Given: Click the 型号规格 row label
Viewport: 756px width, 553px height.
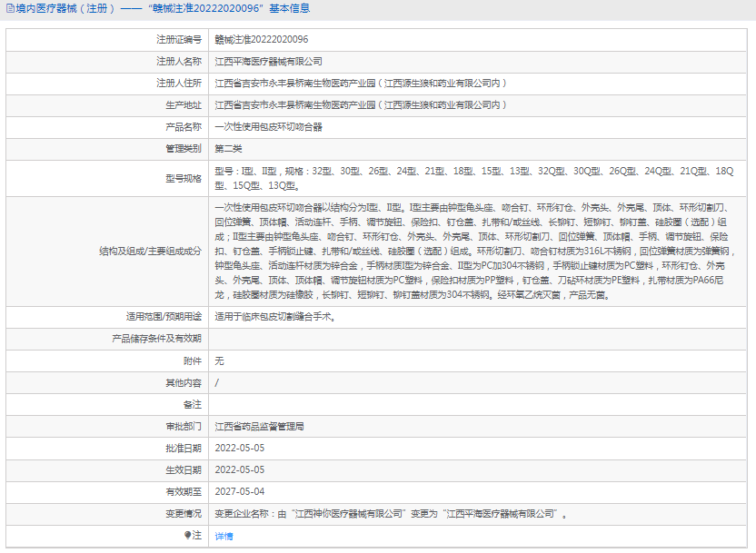Looking at the screenshot, I should 184,178.
